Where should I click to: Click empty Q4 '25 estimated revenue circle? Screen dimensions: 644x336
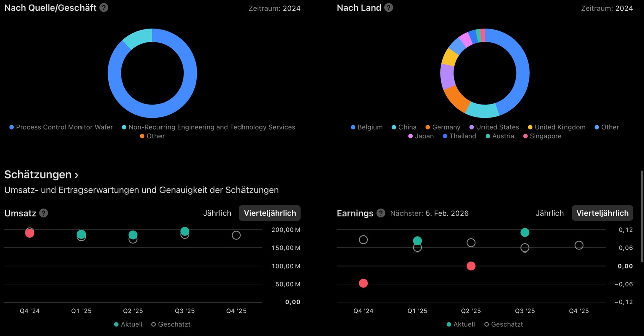point(236,235)
